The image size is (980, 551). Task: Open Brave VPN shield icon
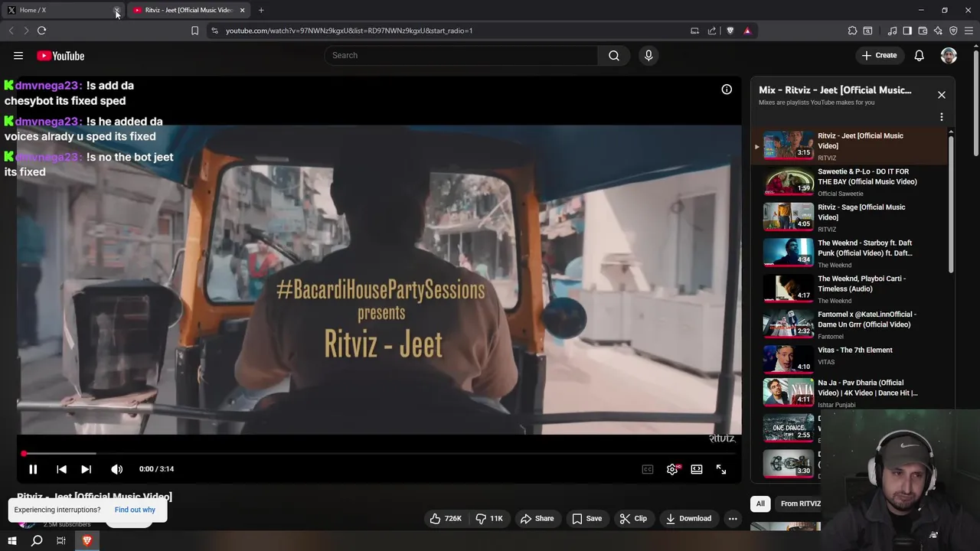(x=953, y=31)
